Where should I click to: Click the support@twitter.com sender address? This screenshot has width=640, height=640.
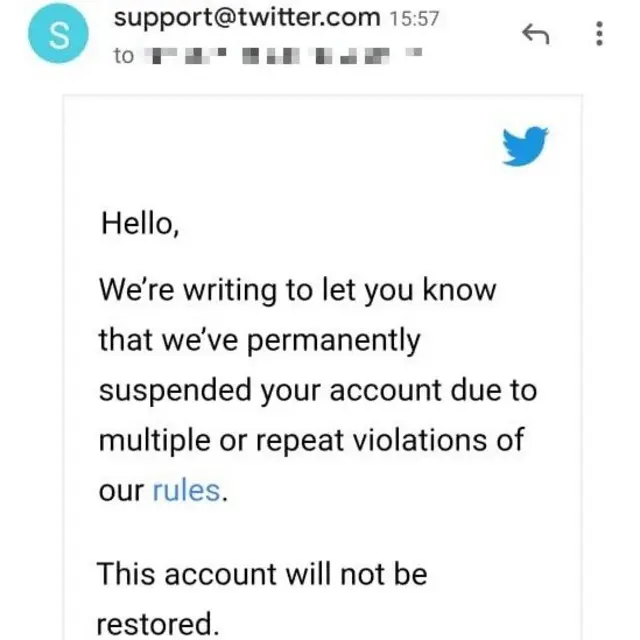point(248,17)
